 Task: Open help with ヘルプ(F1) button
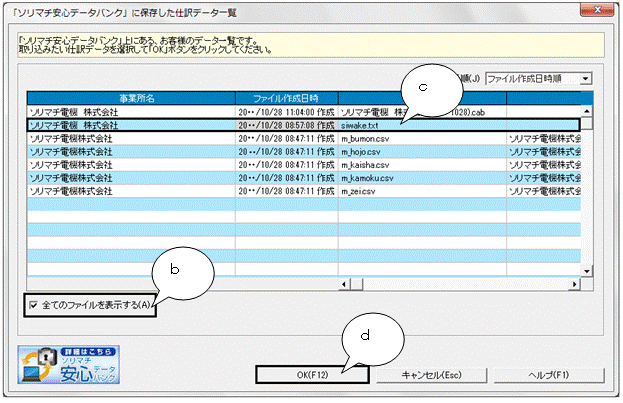click(549, 375)
